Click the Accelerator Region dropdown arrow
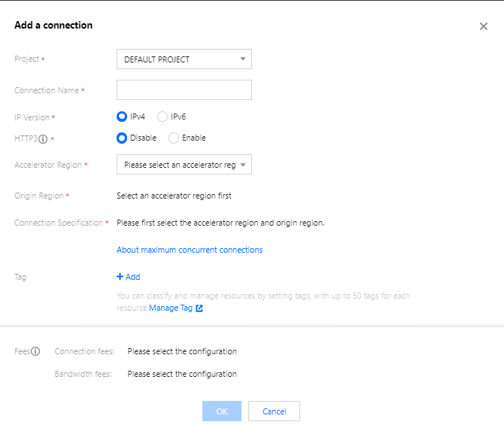The height and width of the screenshot is (437, 504). pyautogui.click(x=242, y=165)
